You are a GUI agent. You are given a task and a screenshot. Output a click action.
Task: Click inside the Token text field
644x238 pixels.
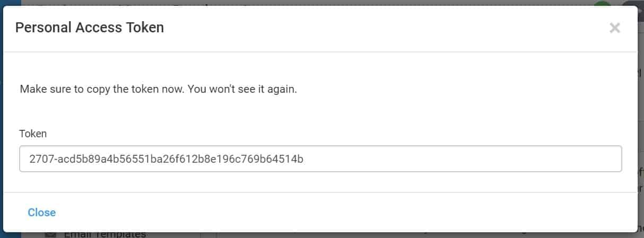click(x=320, y=159)
